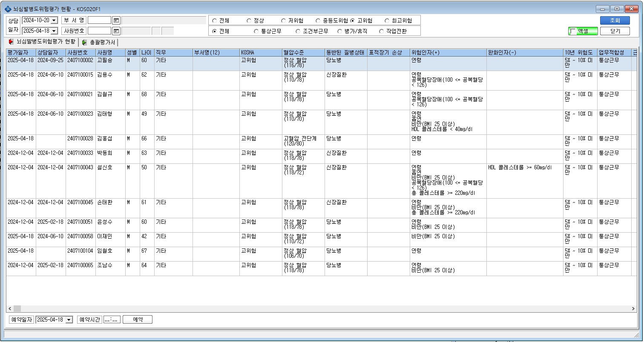This screenshot has height=342, width=644.
Task: Select the 중등도위험 risk filter
Action: point(318,20)
